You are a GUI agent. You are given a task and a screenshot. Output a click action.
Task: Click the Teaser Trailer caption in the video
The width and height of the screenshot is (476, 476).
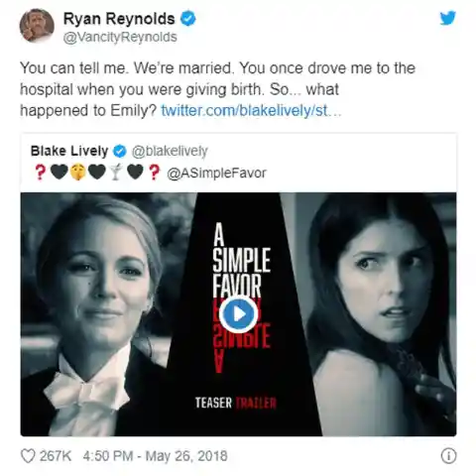click(236, 403)
